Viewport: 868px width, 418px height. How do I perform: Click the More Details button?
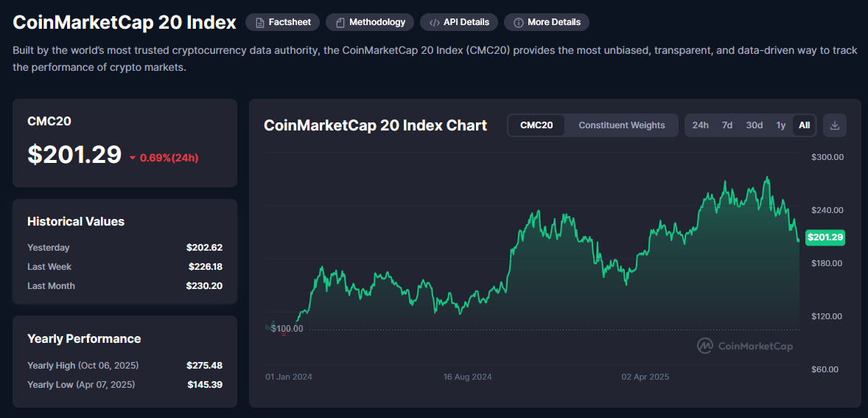tap(547, 22)
